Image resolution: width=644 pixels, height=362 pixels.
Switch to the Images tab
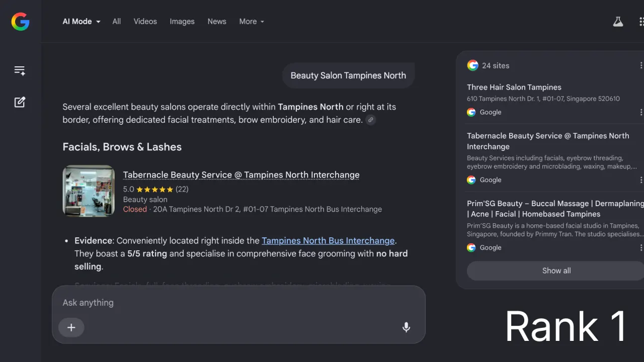182,22
